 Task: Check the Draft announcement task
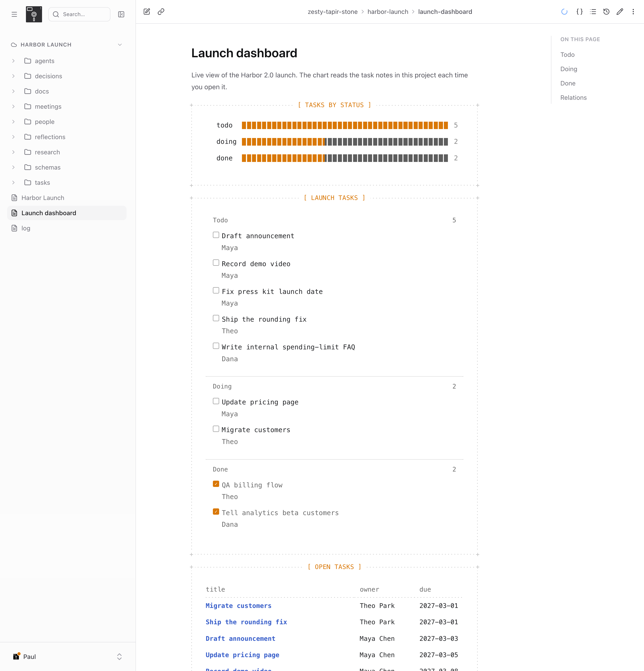216,235
